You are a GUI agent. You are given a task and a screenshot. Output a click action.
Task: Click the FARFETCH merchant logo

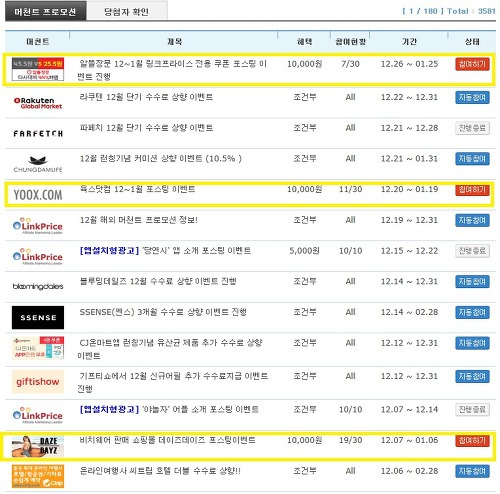tap(38, 134)
